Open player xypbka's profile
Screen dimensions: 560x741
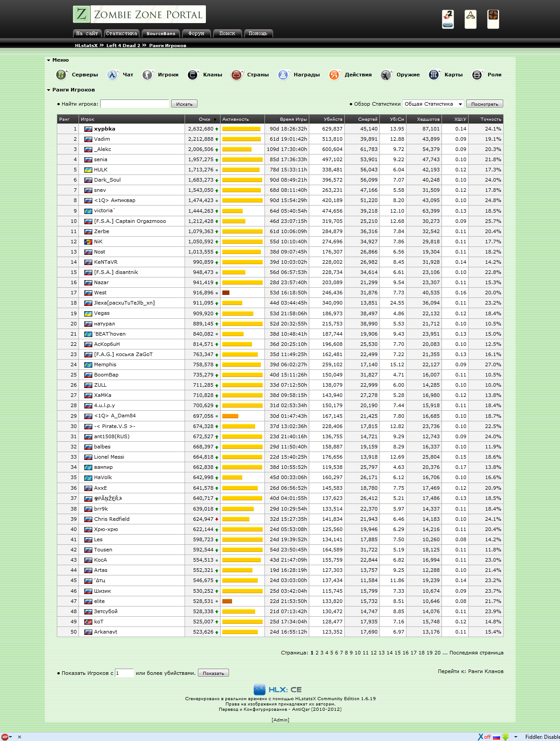pos(105,129)
